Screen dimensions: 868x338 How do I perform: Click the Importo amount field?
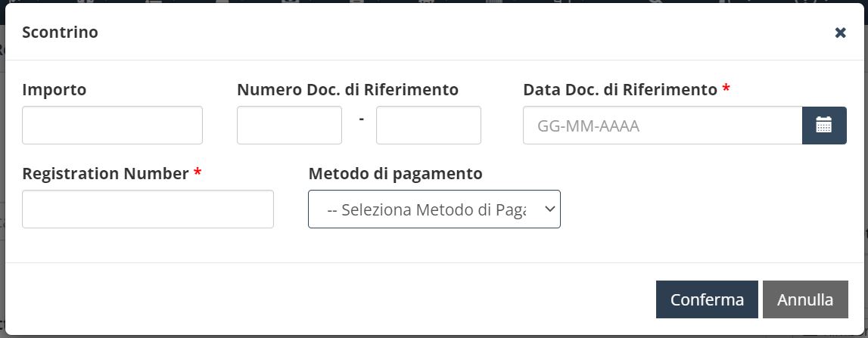tap(112, 125)
